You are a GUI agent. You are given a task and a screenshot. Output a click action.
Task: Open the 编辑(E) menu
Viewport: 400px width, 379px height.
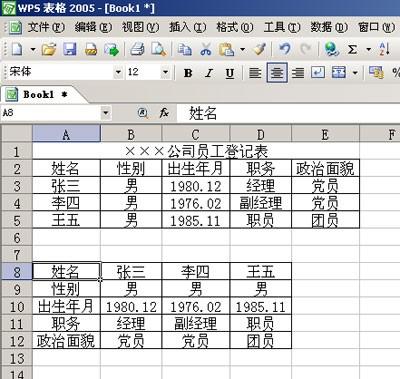[93, 27]
